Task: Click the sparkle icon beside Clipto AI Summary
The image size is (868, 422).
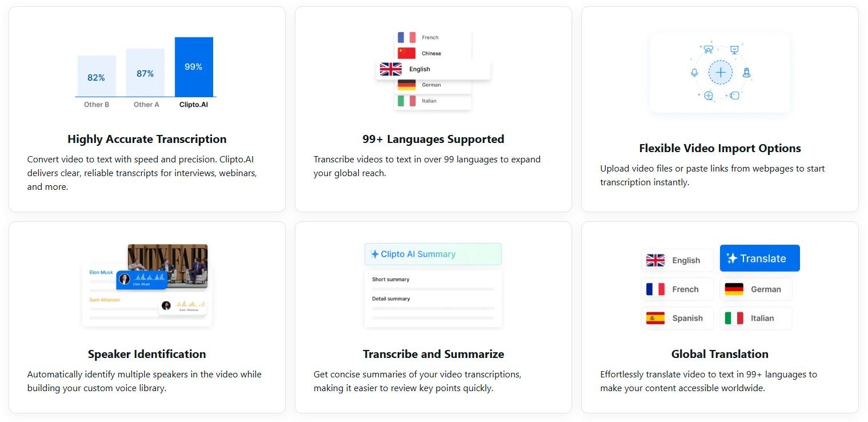Action: tap(375, 254)
